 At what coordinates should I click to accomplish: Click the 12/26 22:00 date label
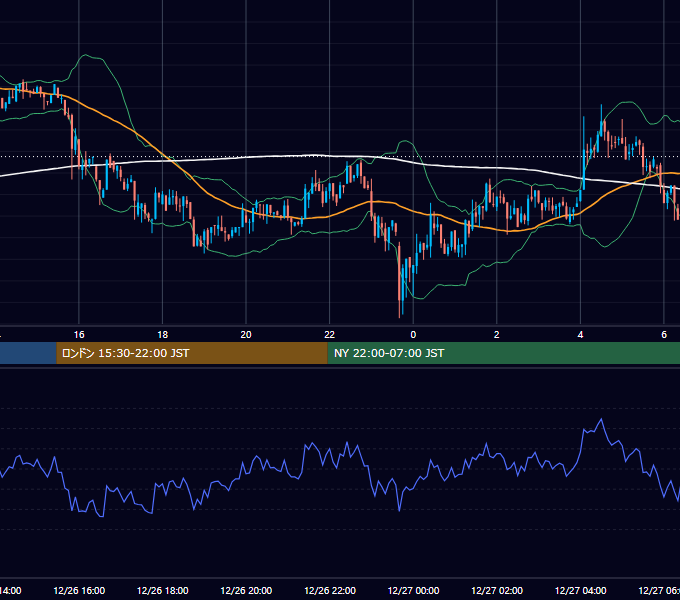330,590
